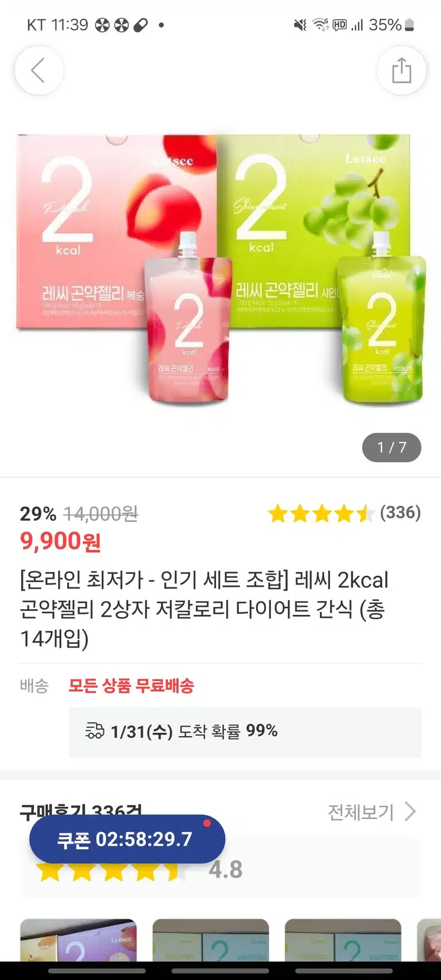Open the share icon at top right
The image size is (441, 980).
[401, 71]
